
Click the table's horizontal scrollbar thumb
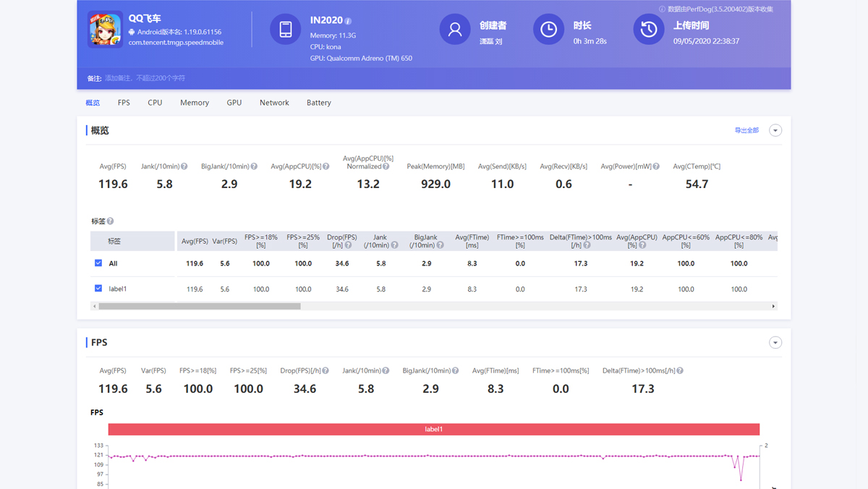199,307
